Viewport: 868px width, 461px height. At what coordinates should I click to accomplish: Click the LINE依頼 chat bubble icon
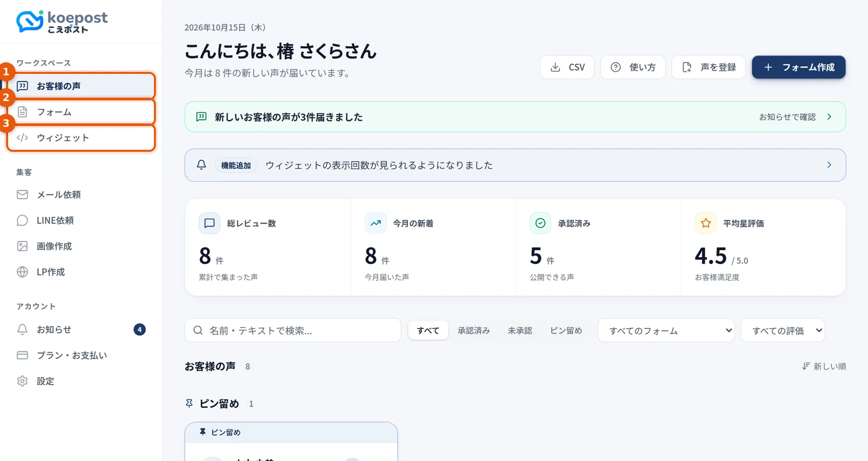tap(22, 220)
